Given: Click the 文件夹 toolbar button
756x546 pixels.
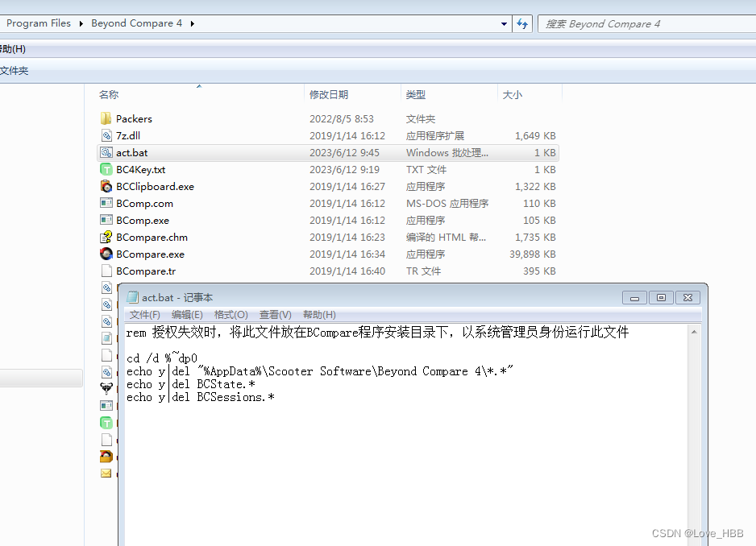Looking at the screenshot, I should pyautogui.click(x=14, y=71).
